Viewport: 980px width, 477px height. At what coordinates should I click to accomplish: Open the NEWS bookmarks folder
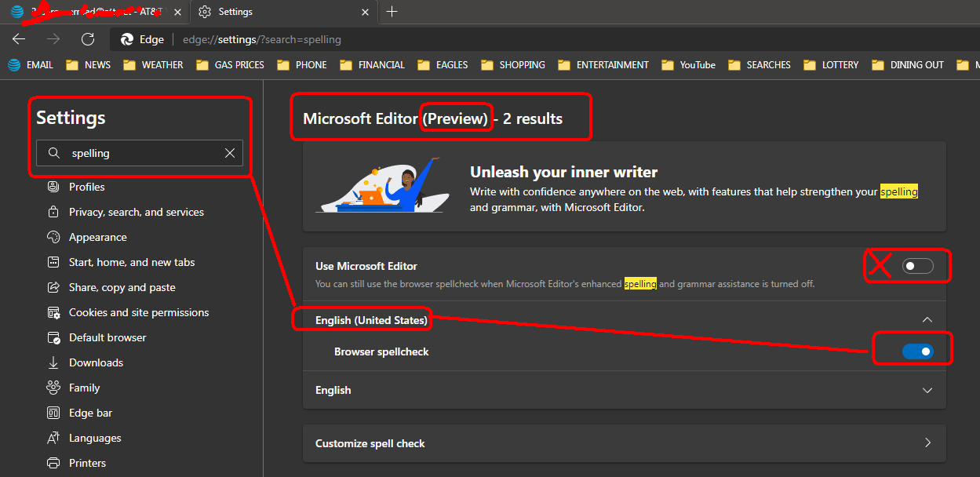(x=88, y=65)
